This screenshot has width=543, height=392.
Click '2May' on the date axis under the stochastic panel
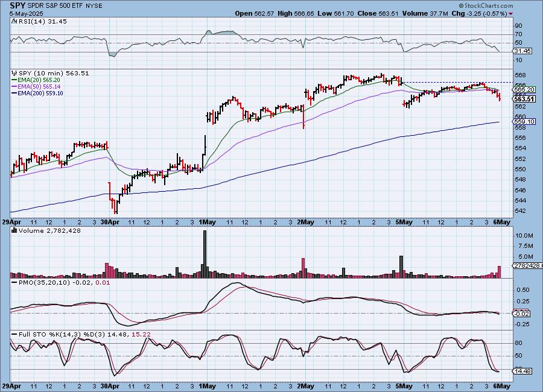[x=305, y=386]
